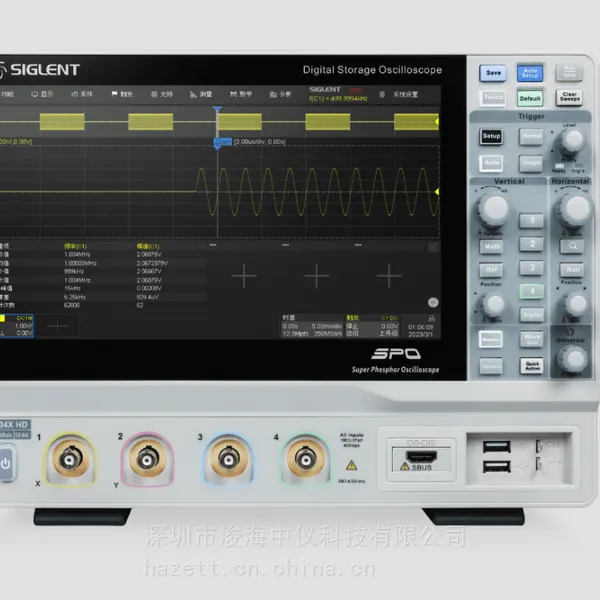Expand the 系统设置 system settings menu
The image size is (600, 600).
[x=399, y=95]
